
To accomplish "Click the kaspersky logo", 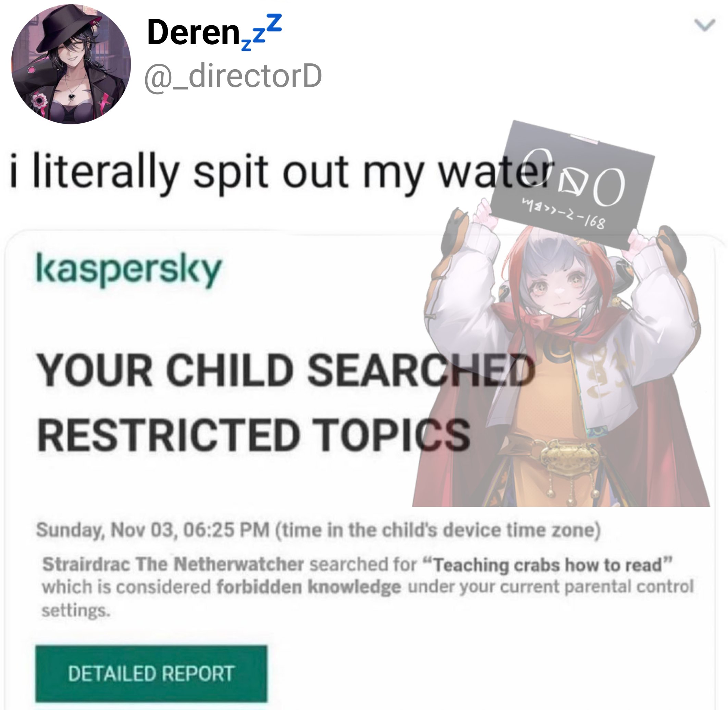I will click(128, 268).
